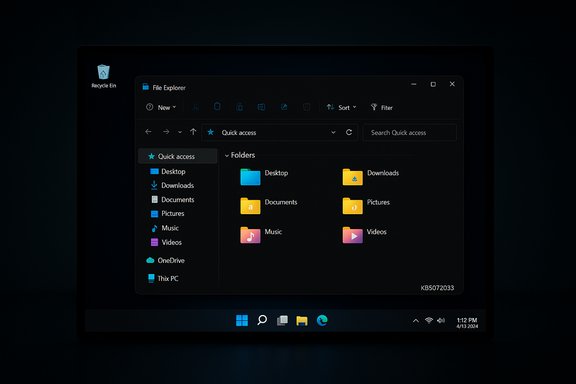
Task: Click the Wi-Fi tray icon
Action: coord(429,320)
